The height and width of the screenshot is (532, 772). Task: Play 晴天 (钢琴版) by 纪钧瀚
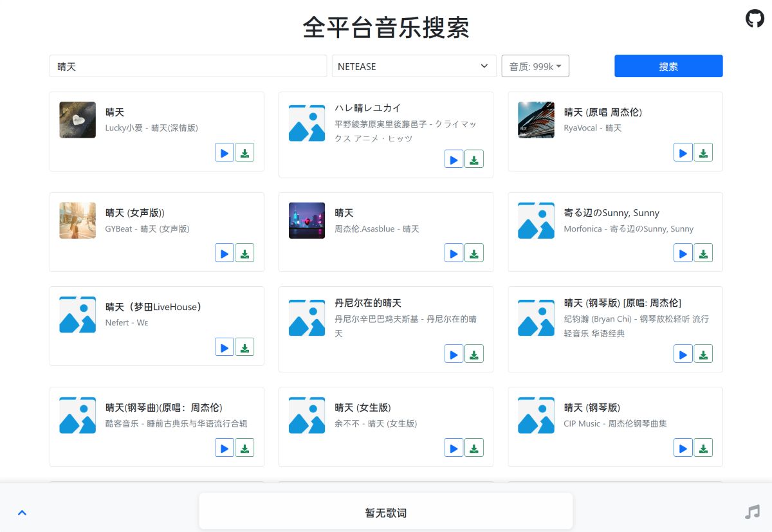(683, 354)
